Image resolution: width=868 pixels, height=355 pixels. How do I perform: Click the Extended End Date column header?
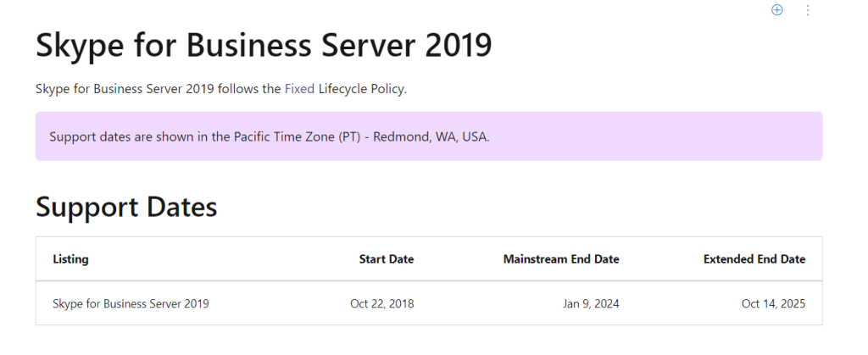click(x=754, y=259)
